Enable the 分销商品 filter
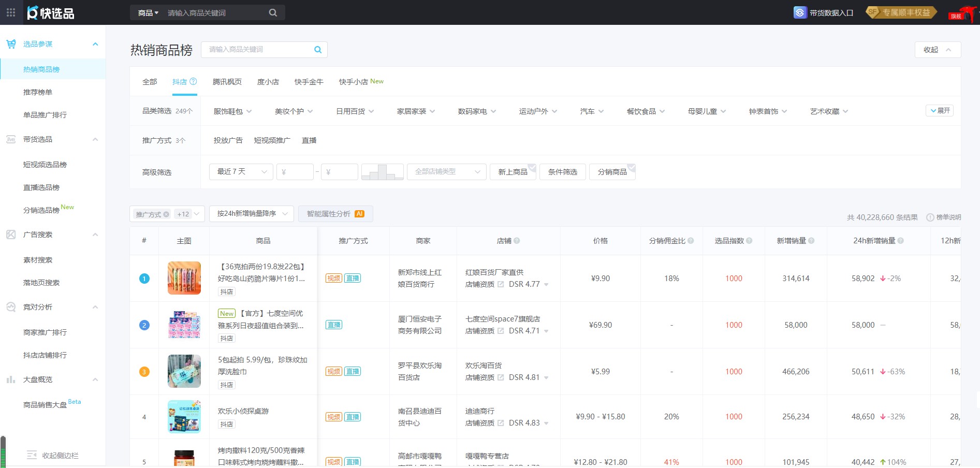The width and height of the screenshot is (980, 468). pyautogui.click(x=612, y=171)
